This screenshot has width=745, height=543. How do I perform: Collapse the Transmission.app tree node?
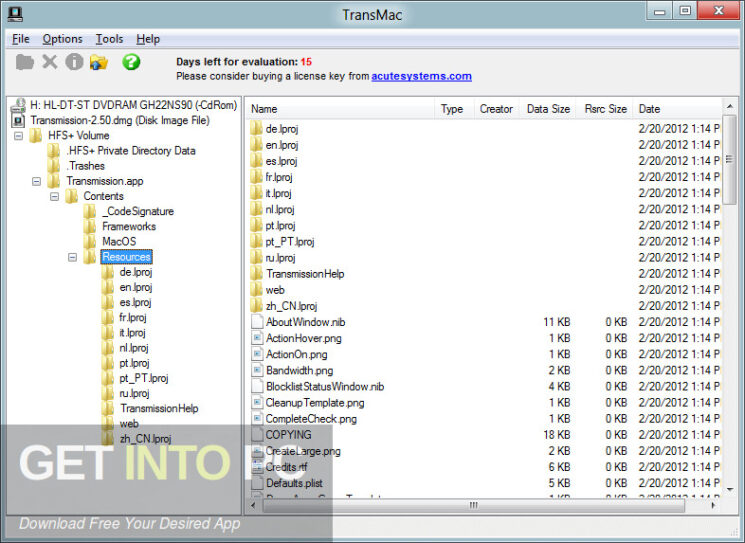tap(37, 181)
